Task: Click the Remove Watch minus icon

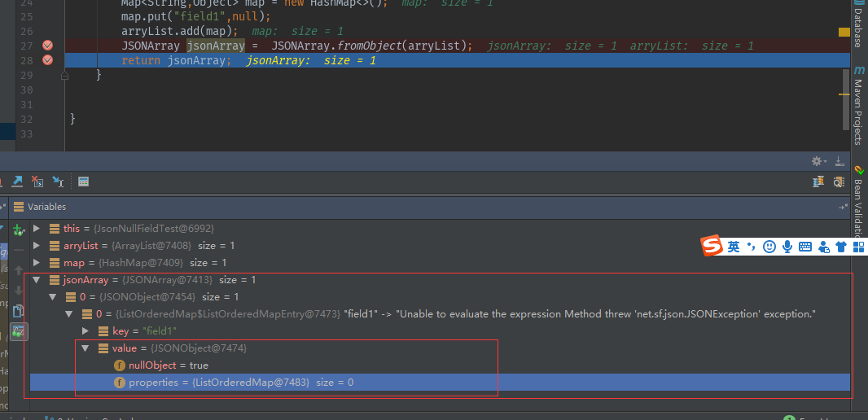Action: pyautogui.click(x=19, y=250)
